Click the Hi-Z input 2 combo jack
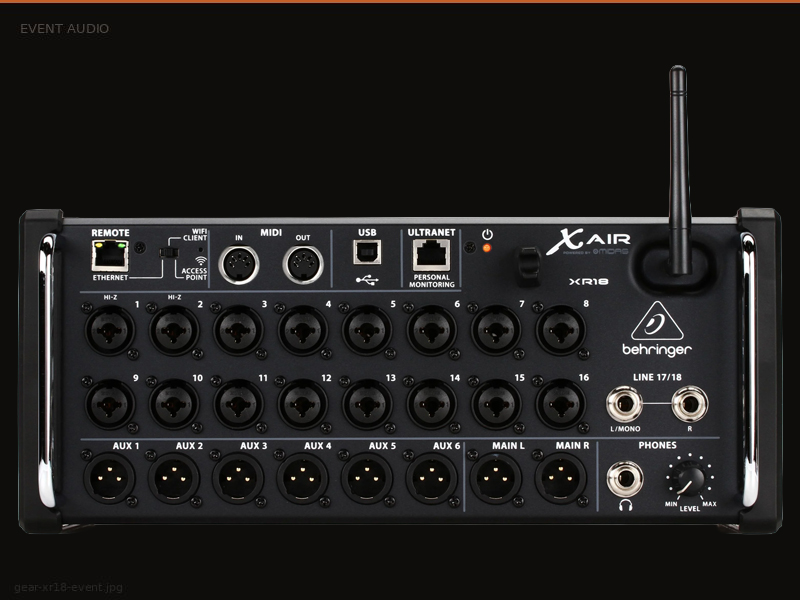This screenshot has height=600, width=800. pos(174,330)
